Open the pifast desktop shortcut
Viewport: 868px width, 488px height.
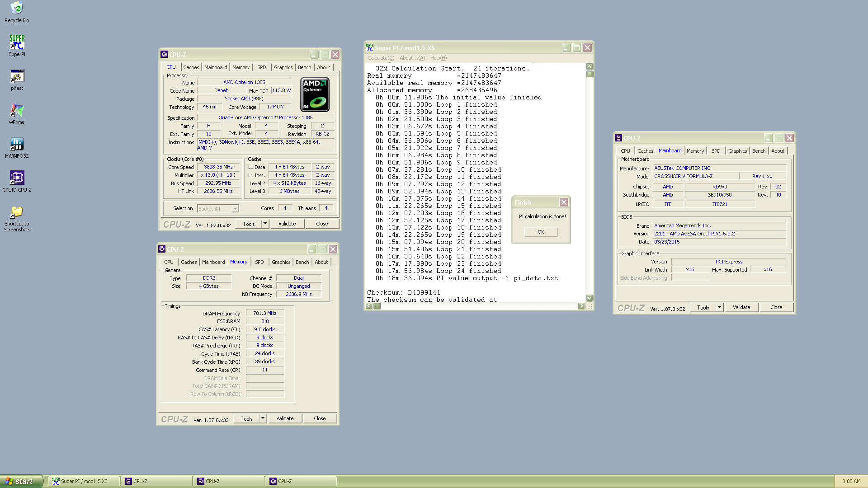[x=17, y=80]
